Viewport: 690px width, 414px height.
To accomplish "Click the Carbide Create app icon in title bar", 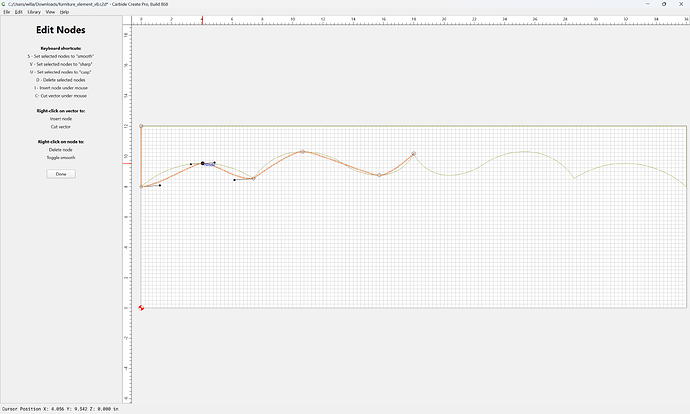I will [4, 4].
